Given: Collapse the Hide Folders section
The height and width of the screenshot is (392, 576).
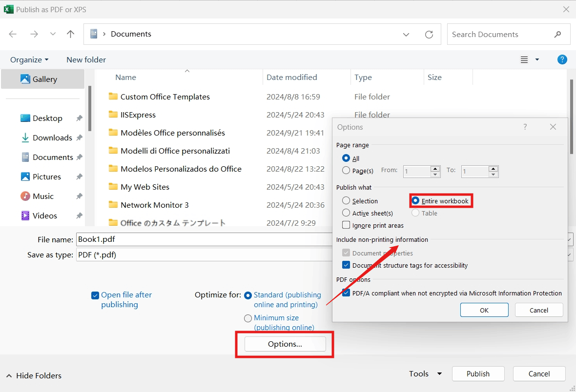Looking at the screenshot, I should click(33, 375).
